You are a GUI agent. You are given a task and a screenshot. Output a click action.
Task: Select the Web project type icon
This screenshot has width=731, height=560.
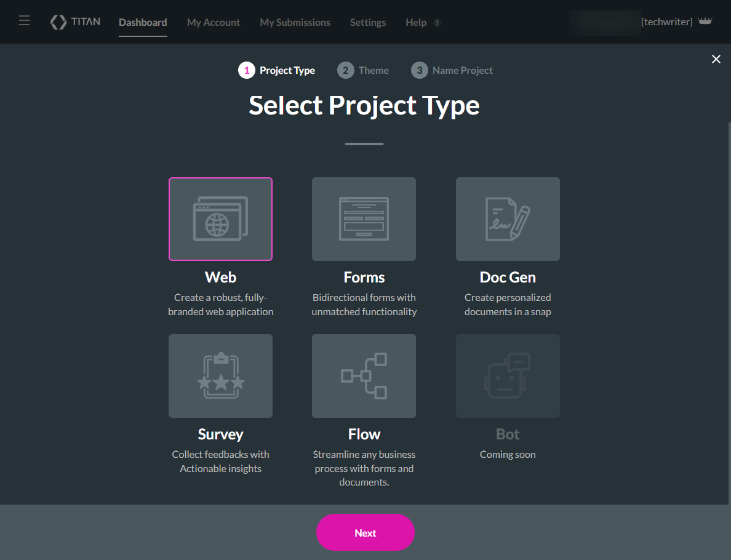220,219
